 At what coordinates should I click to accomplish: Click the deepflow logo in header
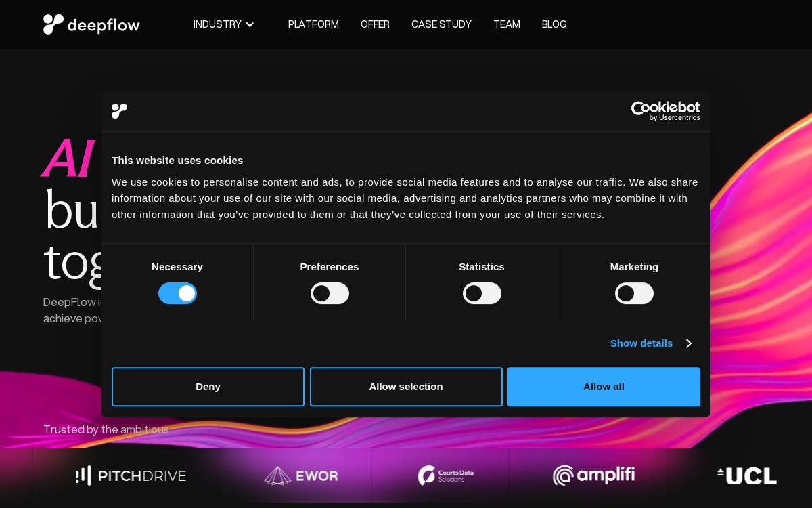click(x=91, y=24)
